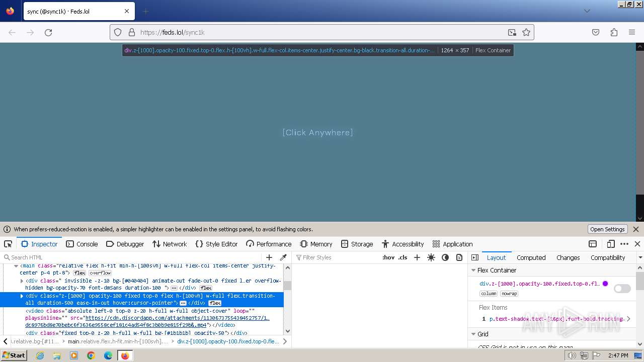Save to Pocket icon
The image size is (644, 362).
pyautogui.click(x=596, y=32)
